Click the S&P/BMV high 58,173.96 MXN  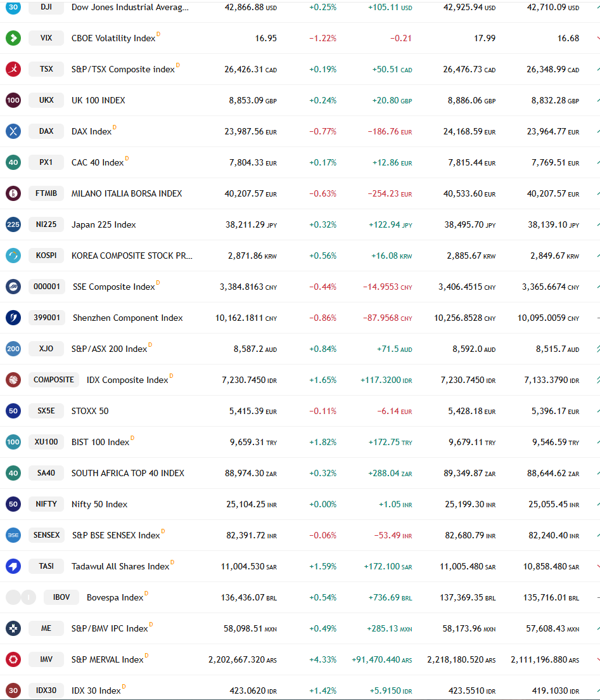[469, 628]
